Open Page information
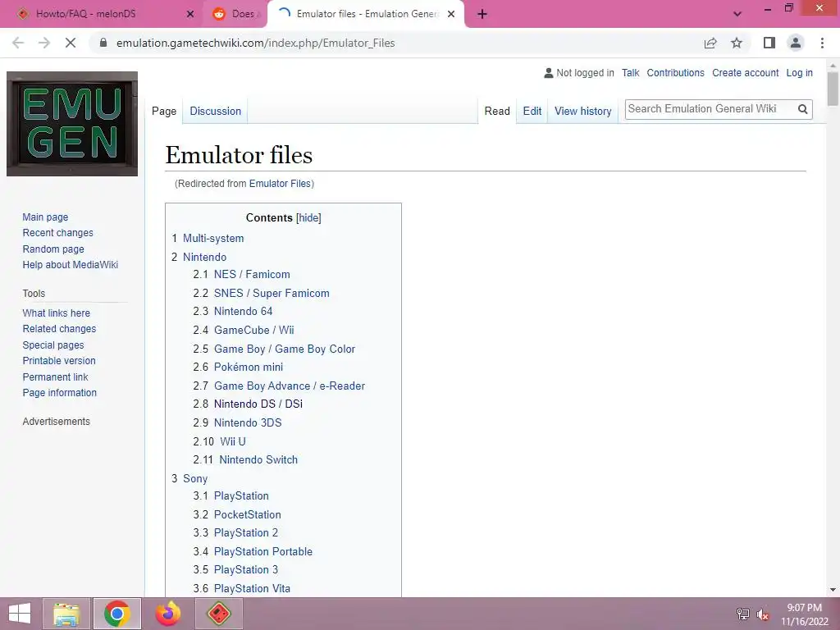This screenshot has height=630, width=840. (x=59, y=393)
